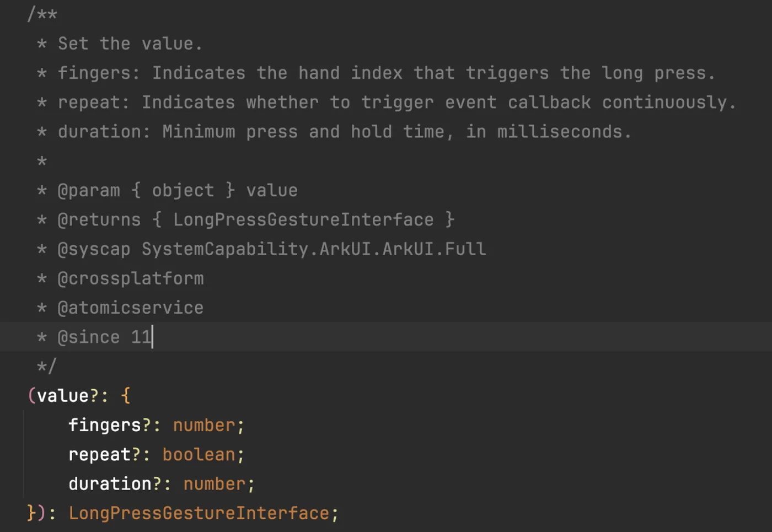Click the LongPressGestureInterface return type on last line
This screenshot has width=772, height=532.
click(x=199, y=513)
